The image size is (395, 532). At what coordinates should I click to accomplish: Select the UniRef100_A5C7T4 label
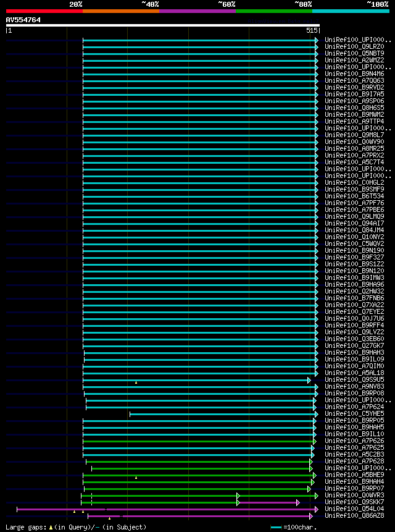click(354, 162)
